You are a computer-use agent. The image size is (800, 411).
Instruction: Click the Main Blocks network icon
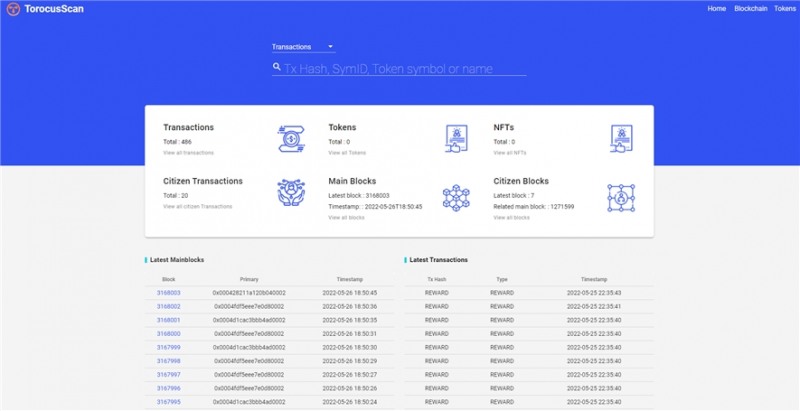click(x=456, y=196)
